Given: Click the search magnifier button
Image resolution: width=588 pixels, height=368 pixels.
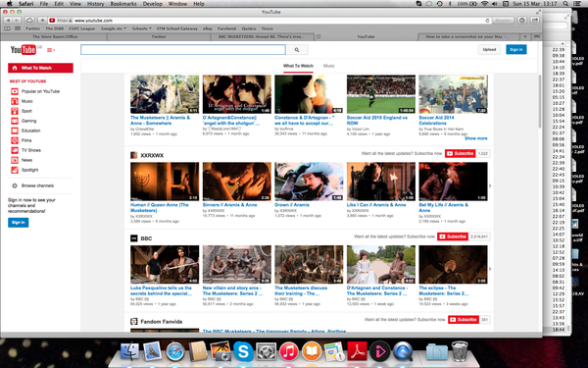Looking at the screenshot, I should (297, 50).
